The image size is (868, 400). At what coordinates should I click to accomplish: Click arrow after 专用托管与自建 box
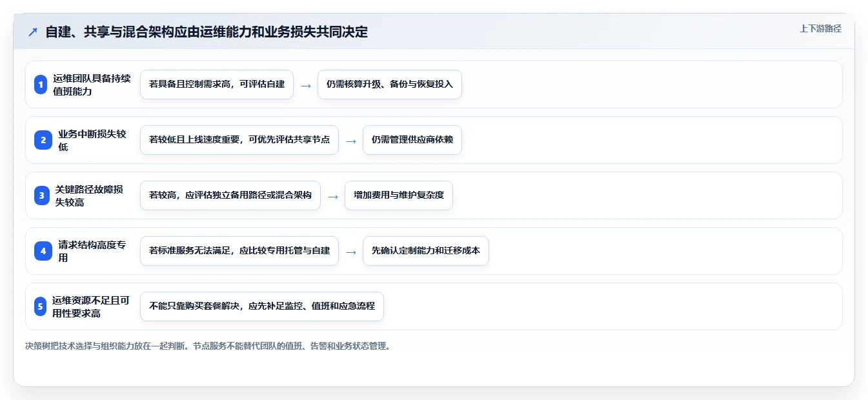351,252
